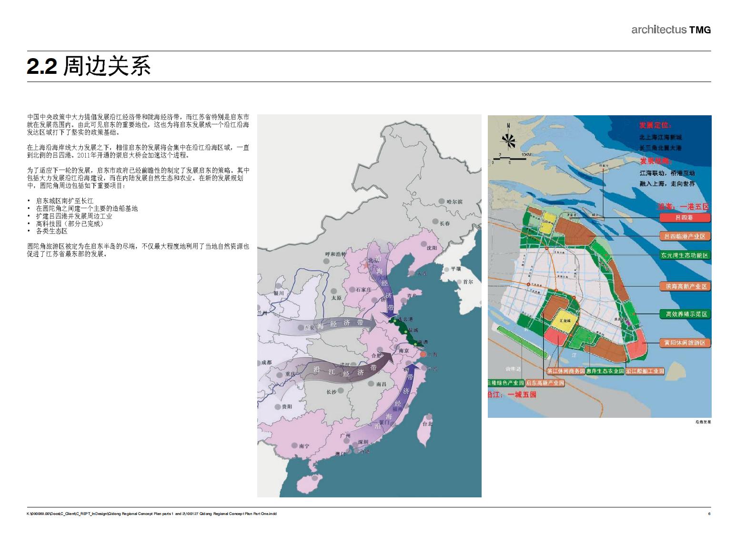The image size is (756, 535).
Task: Select the bullet '启东城区南扩至长江'
Action: [x=65, y=201]
